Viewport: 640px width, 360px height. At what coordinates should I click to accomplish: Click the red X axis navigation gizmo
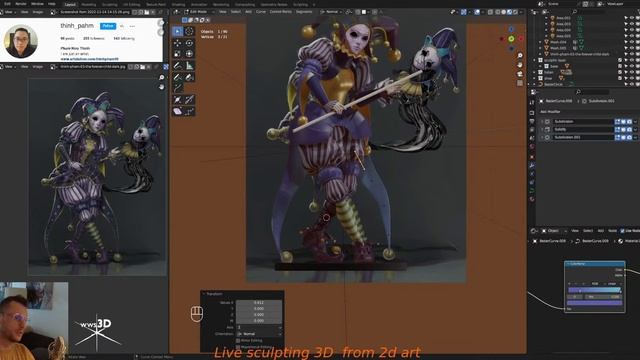(521, 39)
